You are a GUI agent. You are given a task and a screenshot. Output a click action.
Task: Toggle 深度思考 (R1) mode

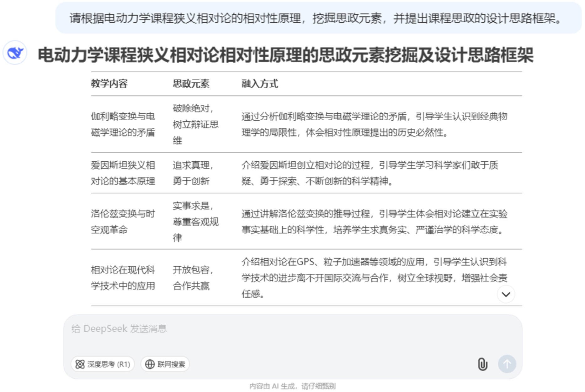pos(103,364)
